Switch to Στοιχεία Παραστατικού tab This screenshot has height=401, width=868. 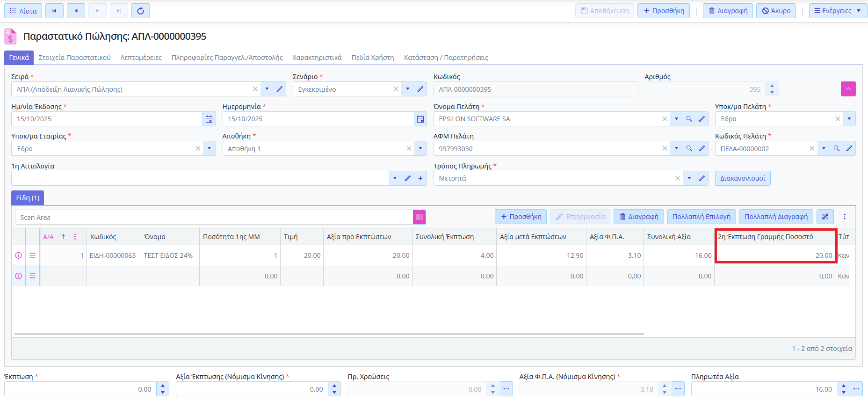[75, 58]
